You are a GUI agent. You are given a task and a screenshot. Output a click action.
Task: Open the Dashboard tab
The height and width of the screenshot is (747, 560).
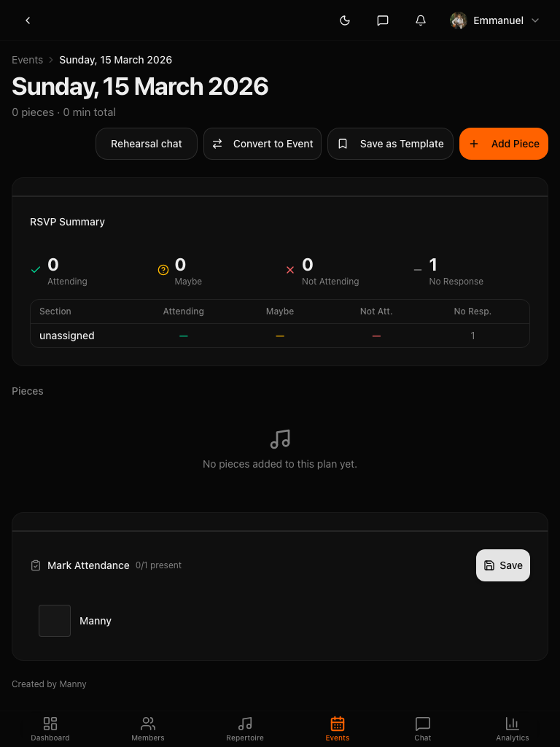(50, 728)
